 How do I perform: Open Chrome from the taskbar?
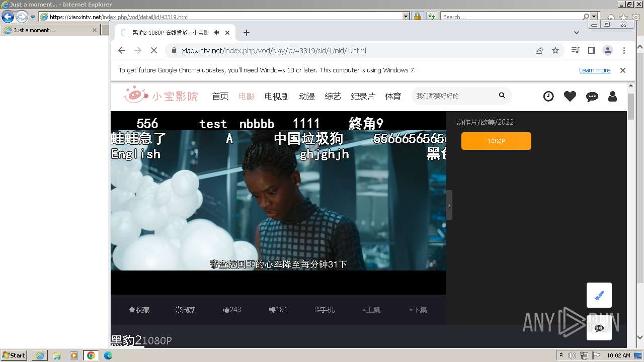(x=91, y=355)
